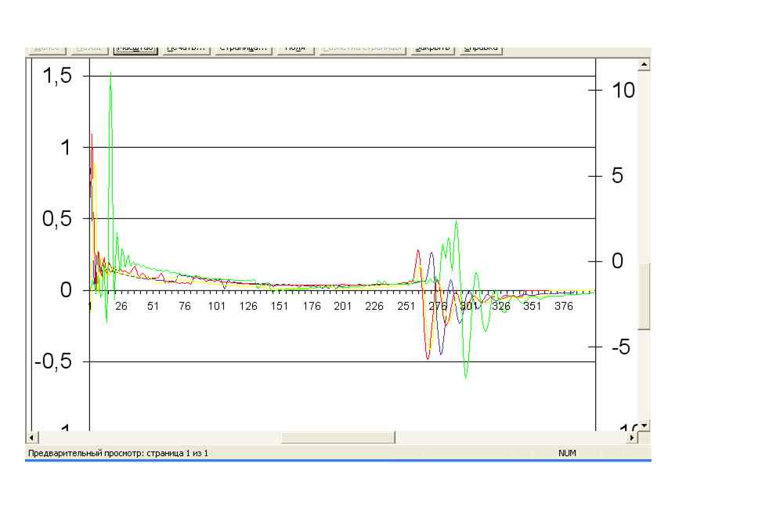Click the horizontal scrollbar left arrow
The width and height of the screenshot is (758, 532).
tap(32, 437)
